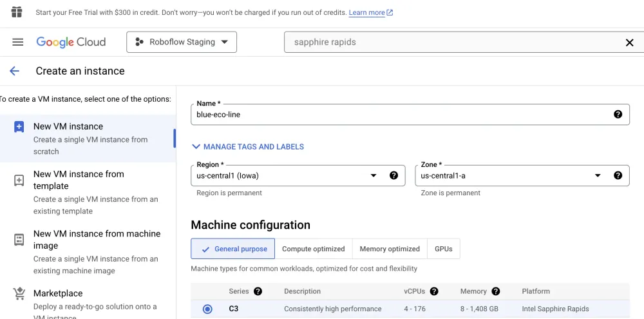Open the Region dropdown
644x319 pixels.
click(374, 175)
